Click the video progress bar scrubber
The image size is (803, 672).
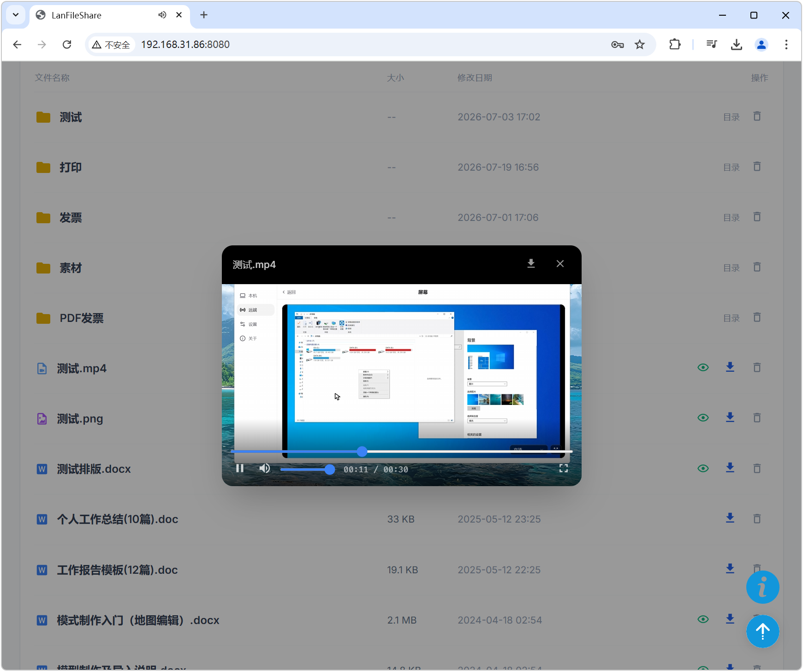[362, 452]
